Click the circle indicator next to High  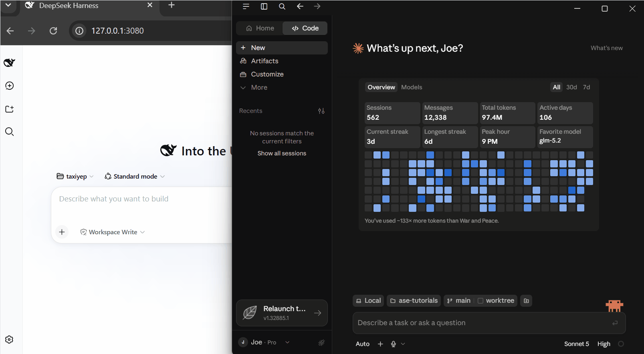pyautogui.click(x=621, y=344)
